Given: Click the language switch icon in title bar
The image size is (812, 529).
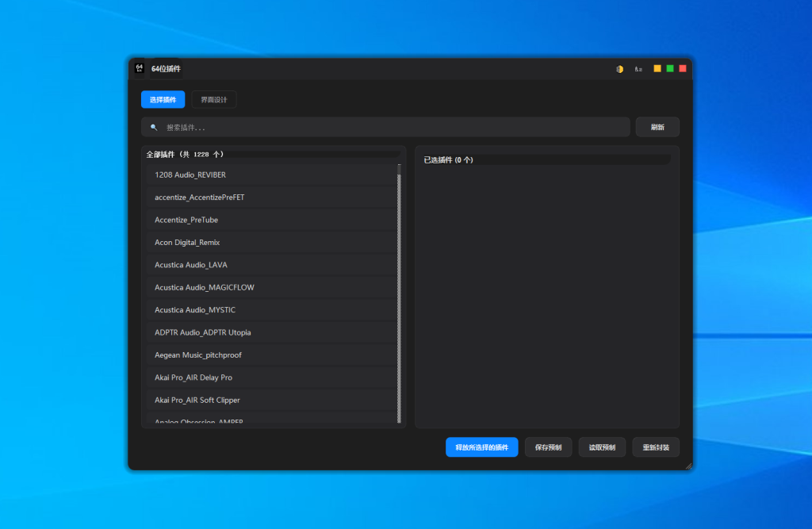Looking at the screenshot, I should (638, 69).
